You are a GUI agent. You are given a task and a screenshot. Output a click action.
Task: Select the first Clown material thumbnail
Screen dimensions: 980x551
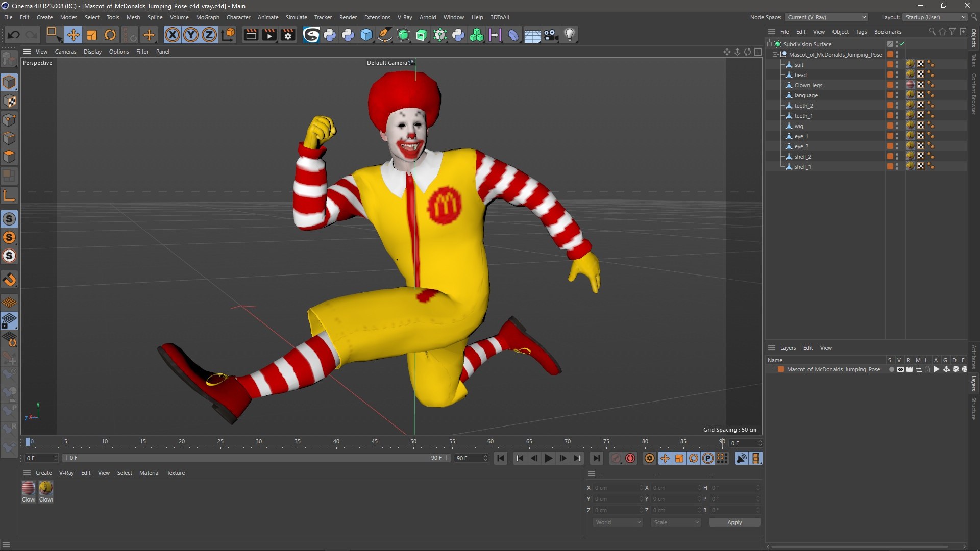coord(29,489)
